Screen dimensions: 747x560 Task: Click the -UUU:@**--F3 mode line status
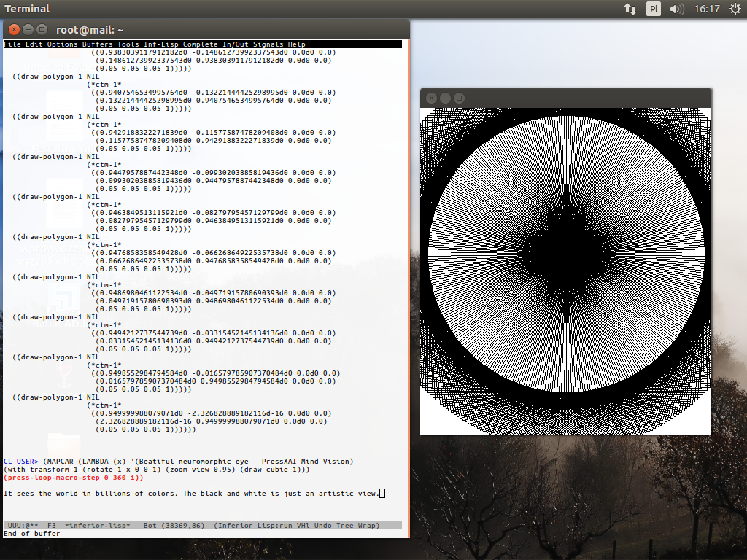[x=30, y=526]
